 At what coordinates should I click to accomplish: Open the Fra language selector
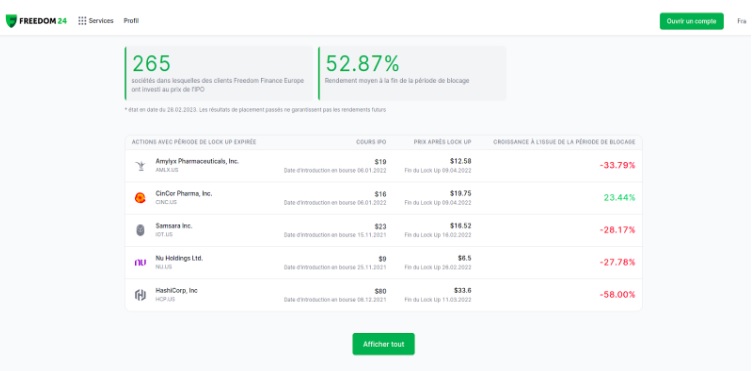(742, 21)
